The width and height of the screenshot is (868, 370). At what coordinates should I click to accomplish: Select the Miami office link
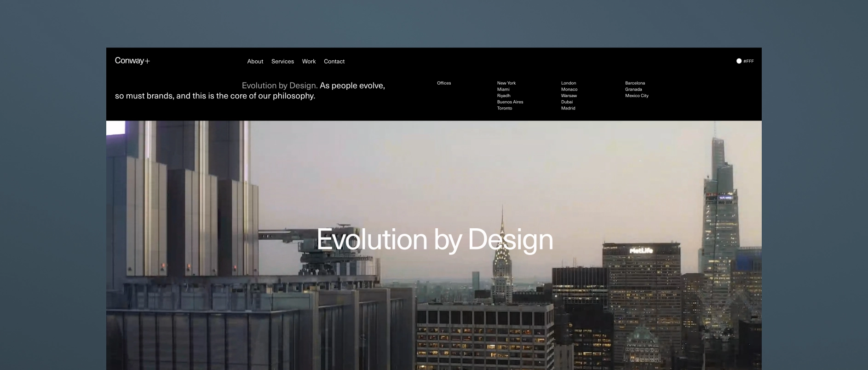click(x=503, y=89)
